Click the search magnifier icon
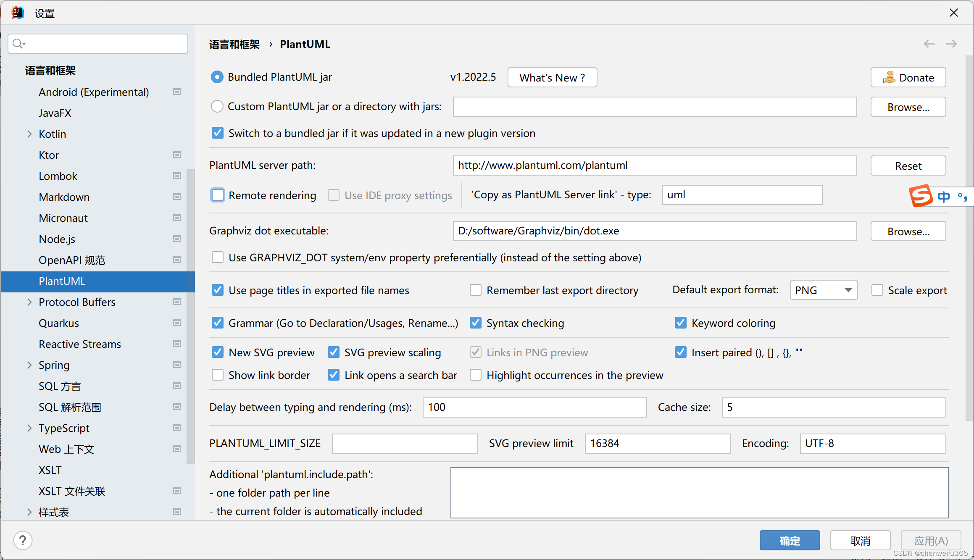This screenshot has height=560, width=974. 18,44
